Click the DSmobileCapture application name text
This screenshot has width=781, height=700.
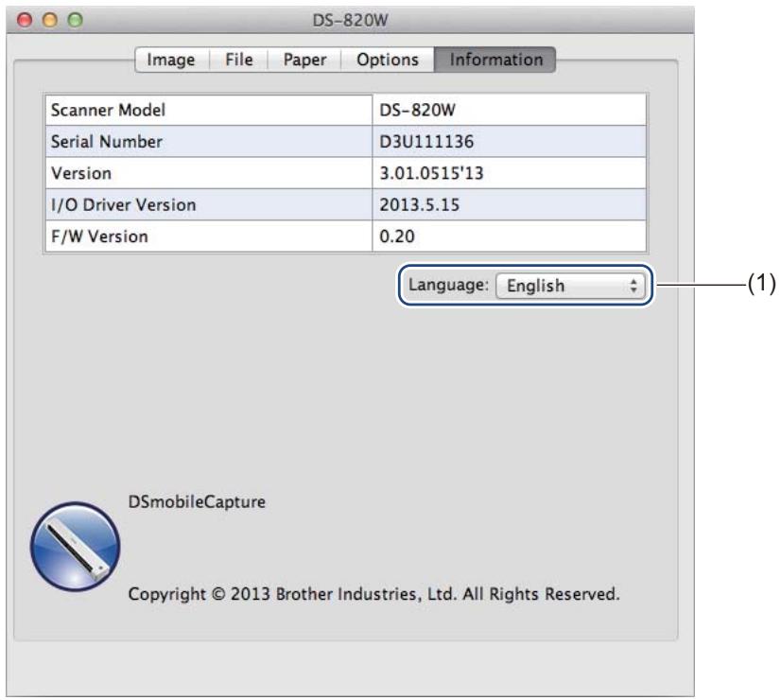tap(197, 501)
